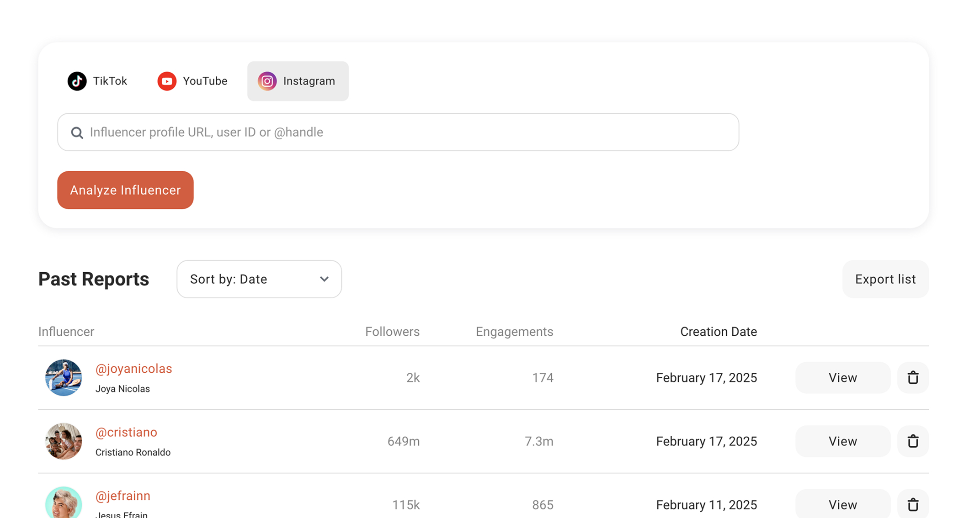View the @joyanicolas report
The width and height of the screenshot is (980, 518).
[842, 378]
